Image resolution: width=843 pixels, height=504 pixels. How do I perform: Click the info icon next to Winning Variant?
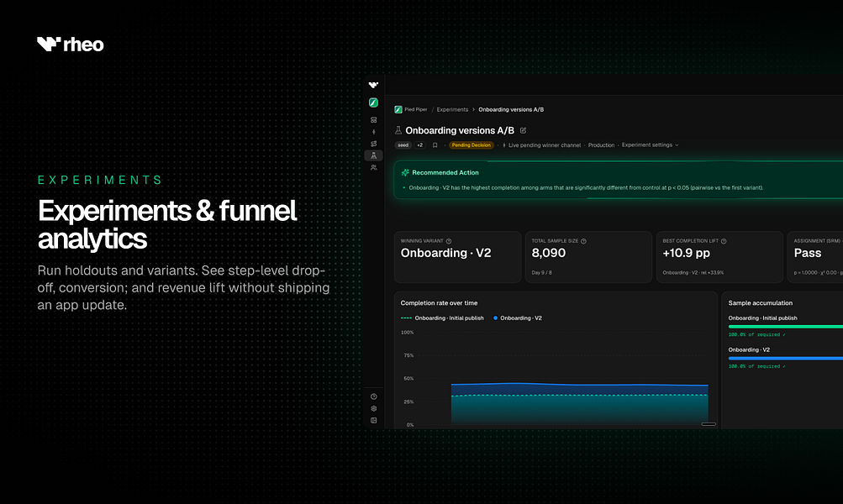click(x=448, y=241)
